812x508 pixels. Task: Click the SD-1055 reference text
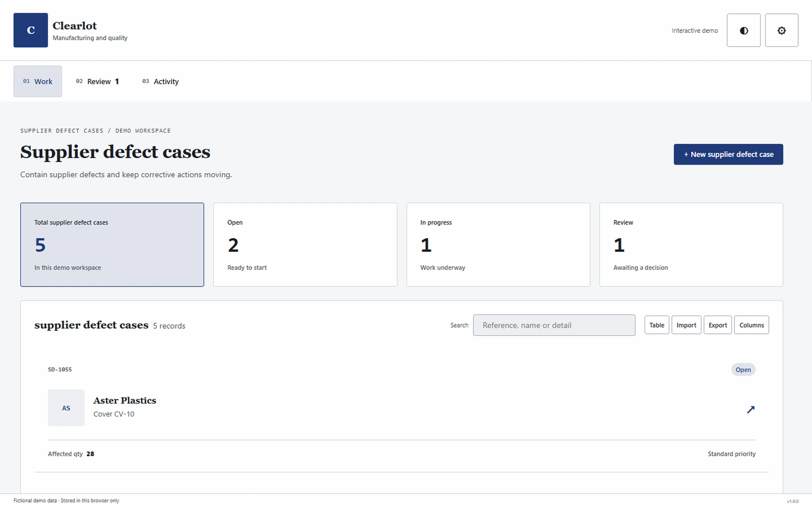pyautogui.click(x=60, y=369)
